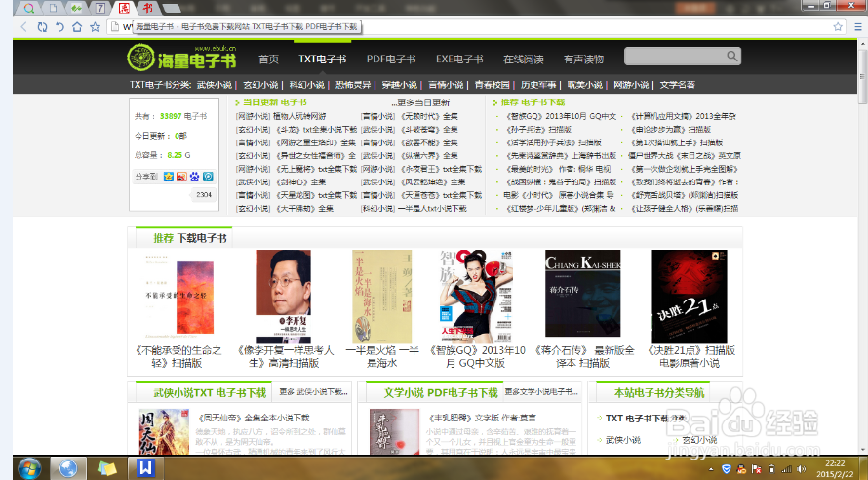The height and width of the screenshot is (480, 868).
Task: Click 蒋介石传 book cover thumbnail
Action: pos(582,294)
